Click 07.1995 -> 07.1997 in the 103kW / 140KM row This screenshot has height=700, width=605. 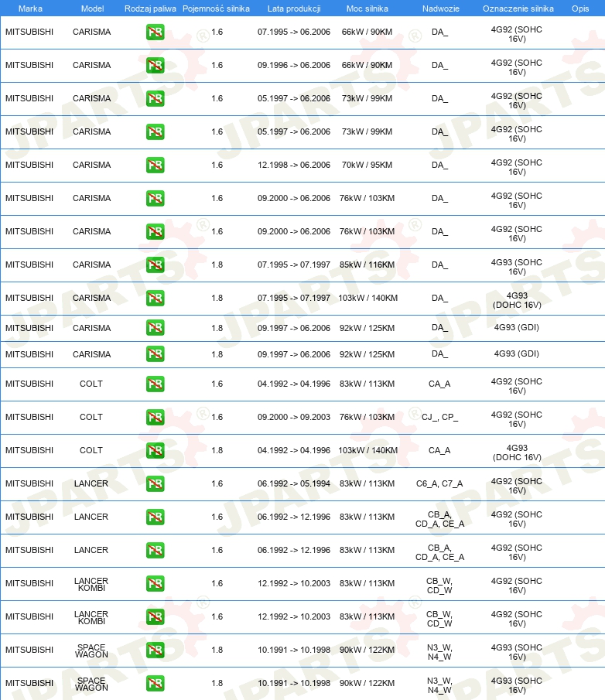[294, 299]
